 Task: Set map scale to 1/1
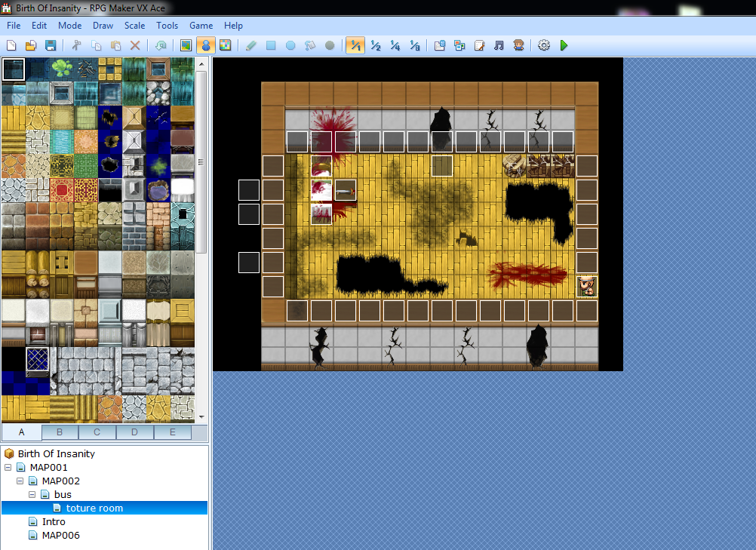tap(355, 45)
